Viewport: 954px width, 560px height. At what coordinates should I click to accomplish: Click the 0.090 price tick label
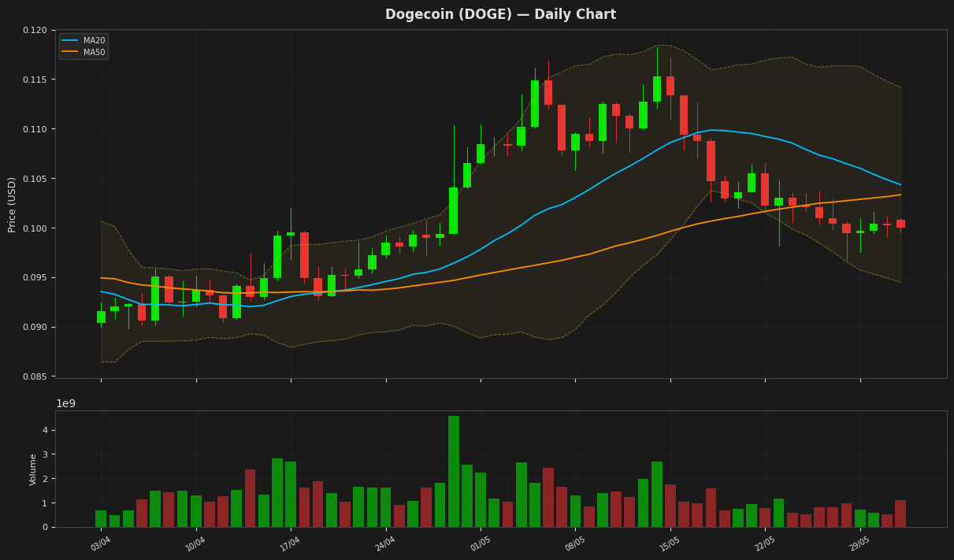coord(35,328)
